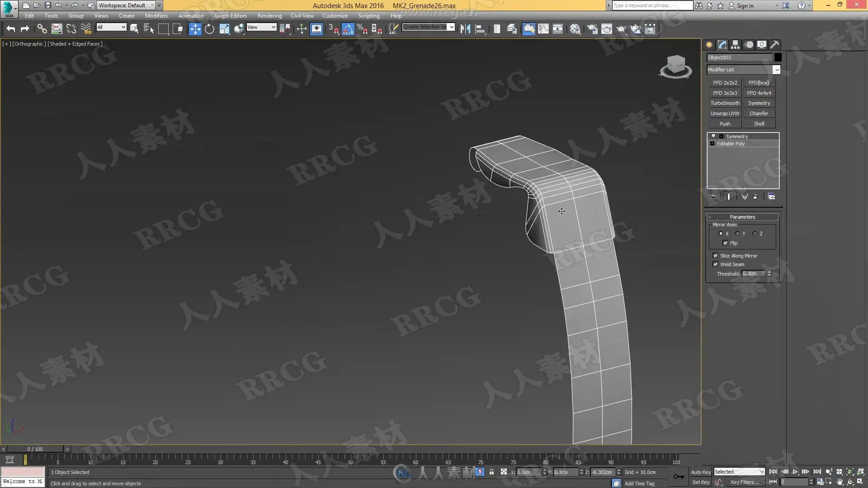Open the selection filter All dropdown
This screenshot has width=868, height=488.
(x=111, y=27)
